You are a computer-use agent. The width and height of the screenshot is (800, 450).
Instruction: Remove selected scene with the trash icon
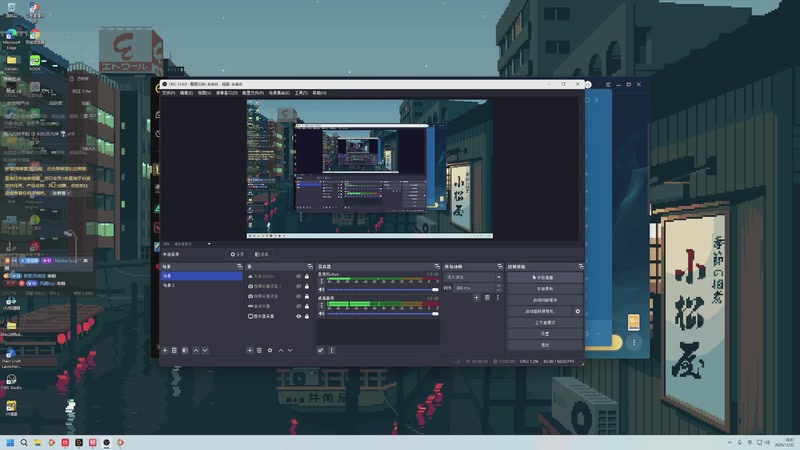pyautogui.click(x=174, y=351)
